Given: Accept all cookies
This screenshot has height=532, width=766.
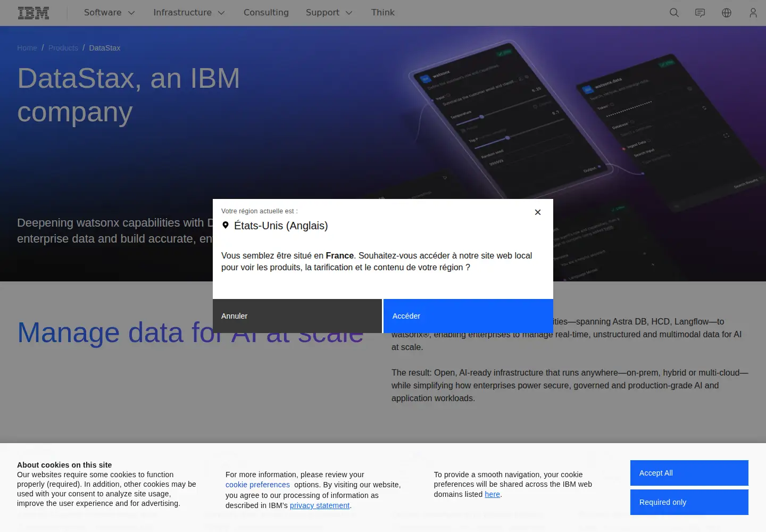Looking at the screenshot, I should (689, 473).
